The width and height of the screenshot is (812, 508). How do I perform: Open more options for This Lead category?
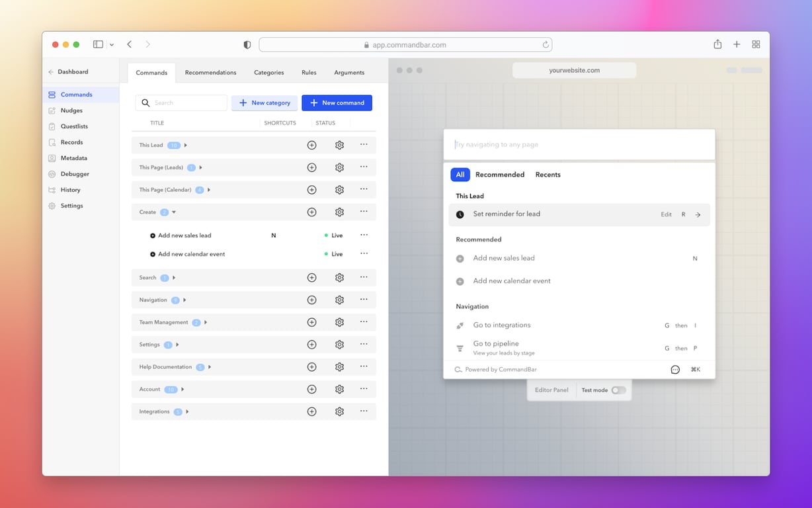[x=364, y=144]
